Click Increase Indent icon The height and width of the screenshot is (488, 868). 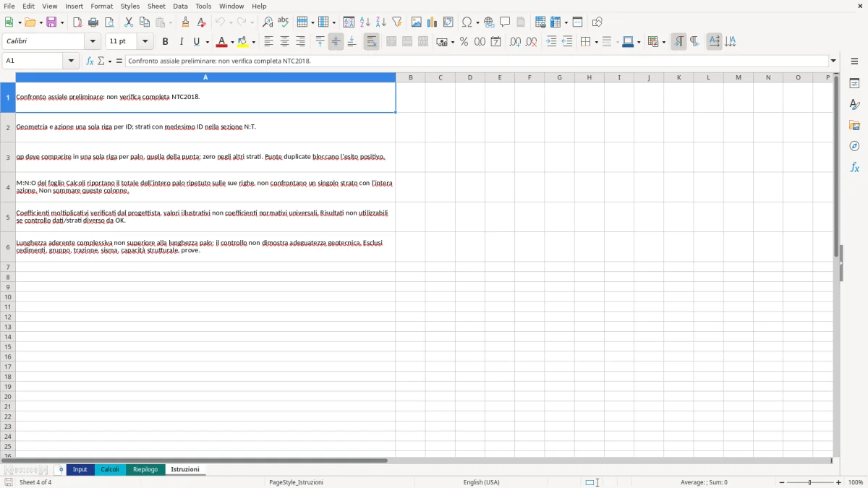point(551,42)
